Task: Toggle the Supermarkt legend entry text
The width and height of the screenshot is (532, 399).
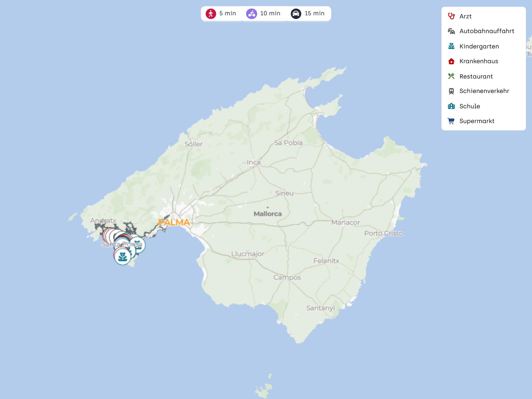Action: 477,121
